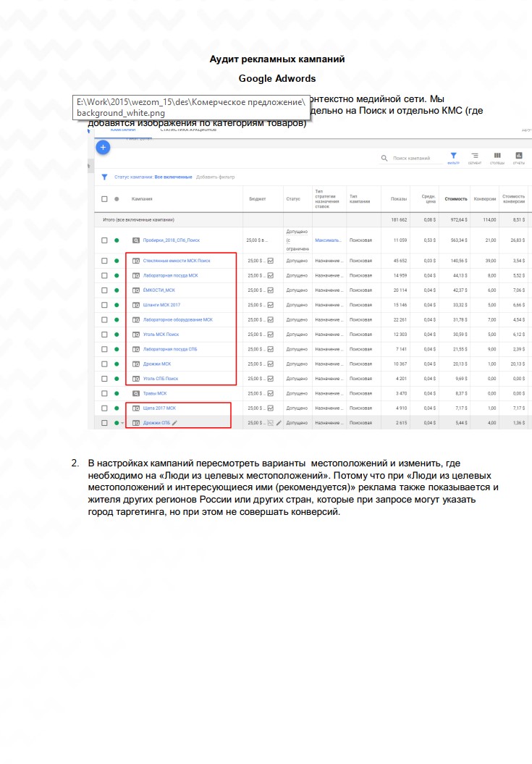The width and height of the screenshot is (532, 764).
Task: Open budget chart icon in Стеклянные емкости row
Action: point(271,261)
